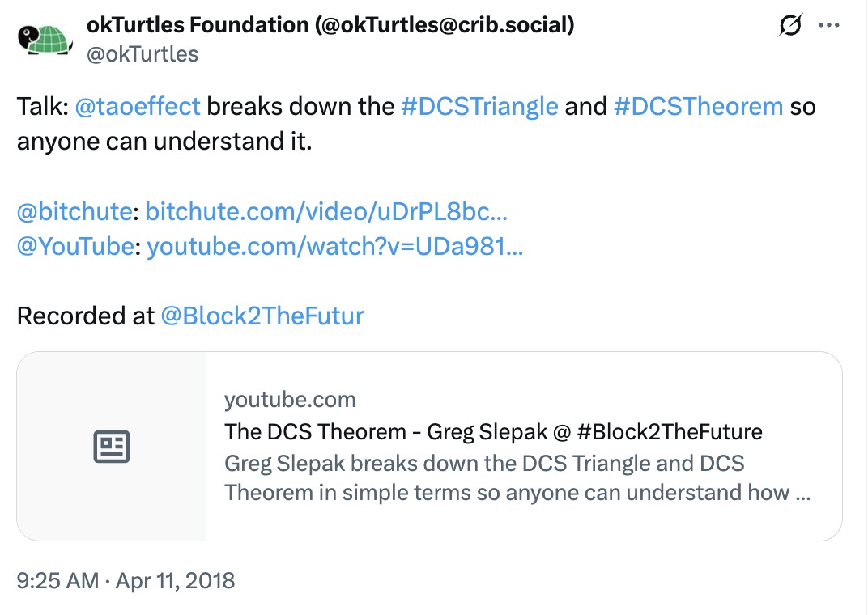Click the 9:25 AM Apr 11, 2018 timestamp
This screenshot has width=868, height=615.
(x=126, y=580)
